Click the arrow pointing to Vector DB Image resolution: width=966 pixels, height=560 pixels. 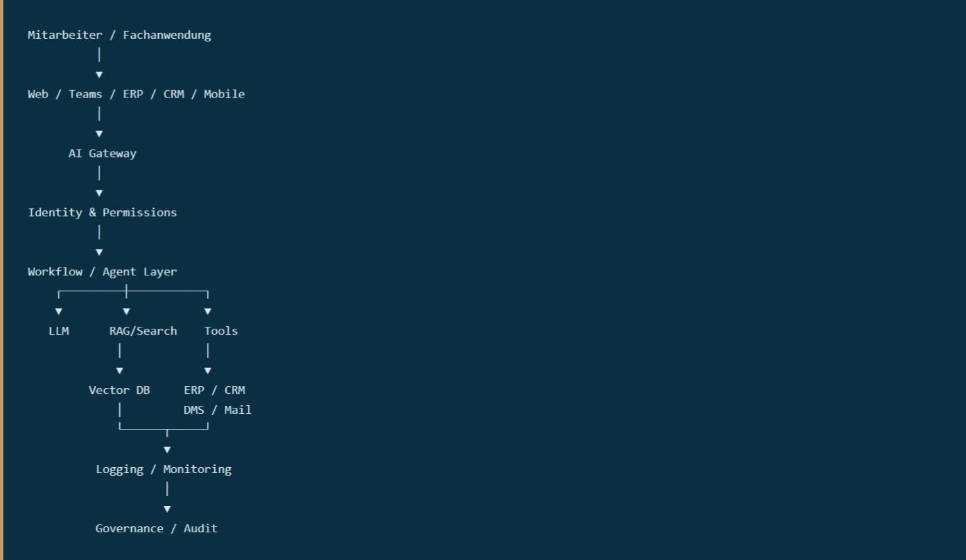tap(119, 371)
